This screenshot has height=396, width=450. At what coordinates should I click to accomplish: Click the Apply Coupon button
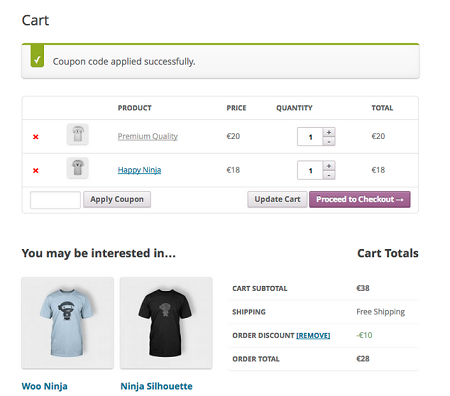[x=117, y=199]
